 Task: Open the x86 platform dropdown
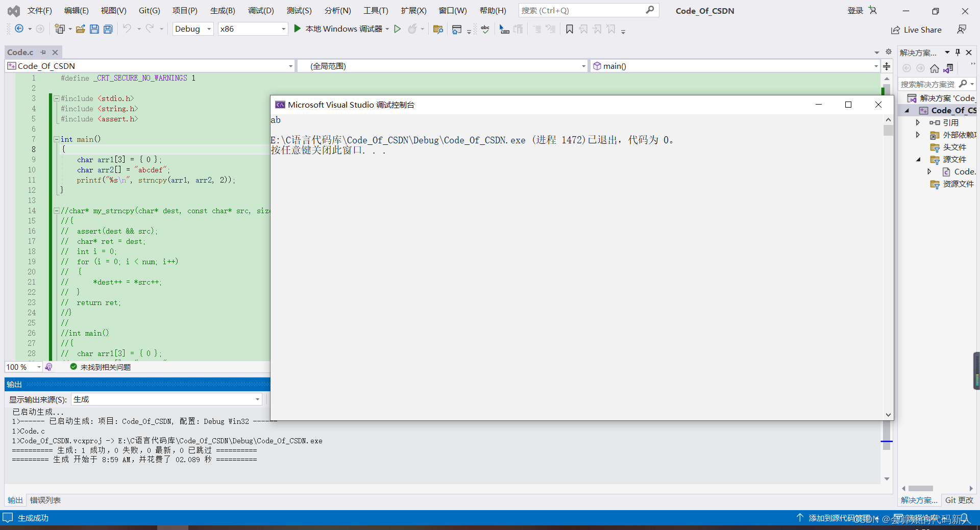tap(253, 29)
